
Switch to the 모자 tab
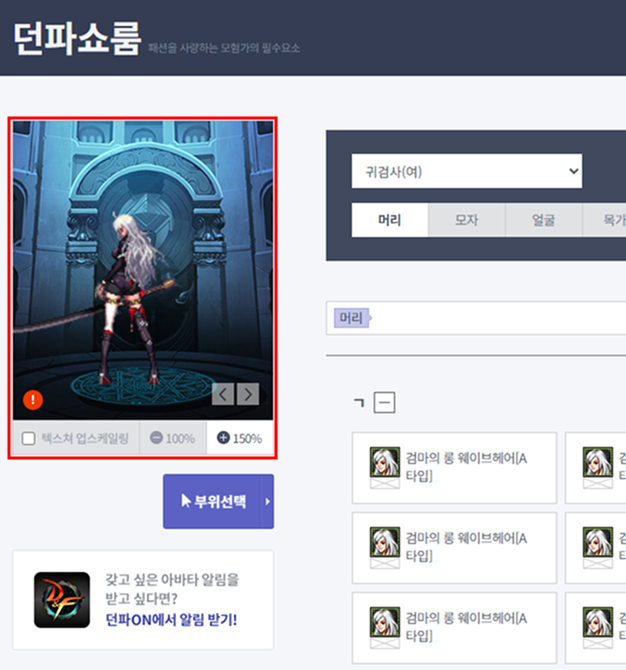[466, 221]
